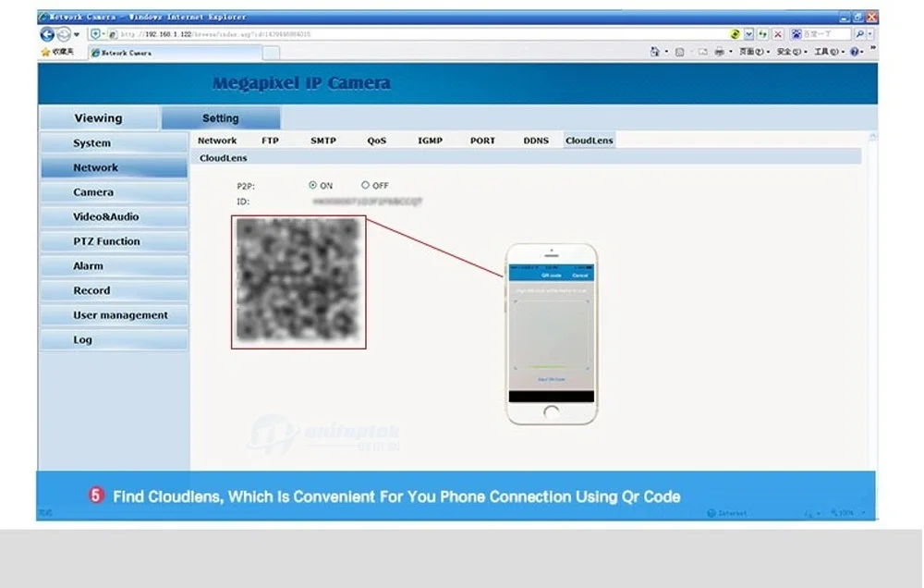Viewport: 924px width, 588px height.
Task: Open the address bar history dropdown
Action: 748,34
